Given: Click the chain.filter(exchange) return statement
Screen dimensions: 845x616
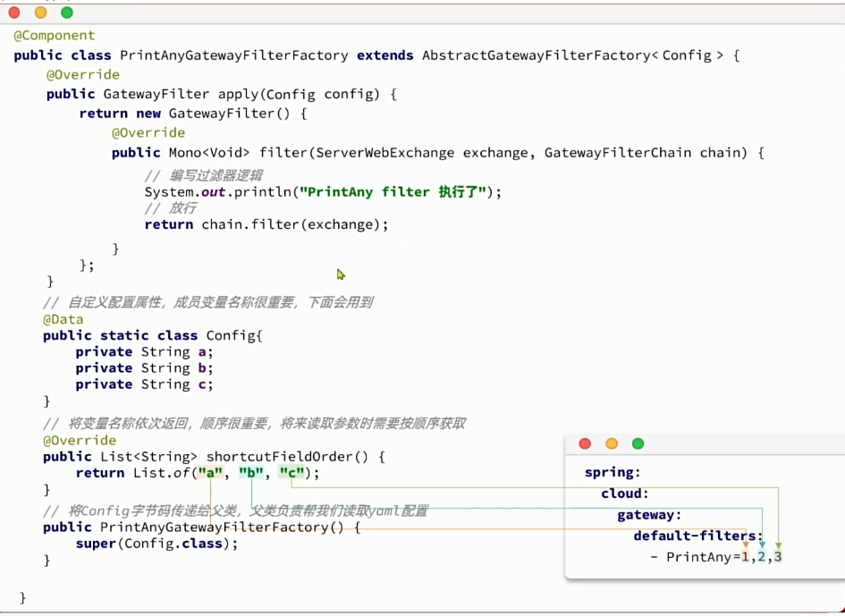Looking at the screenshot, I should 266,224.
